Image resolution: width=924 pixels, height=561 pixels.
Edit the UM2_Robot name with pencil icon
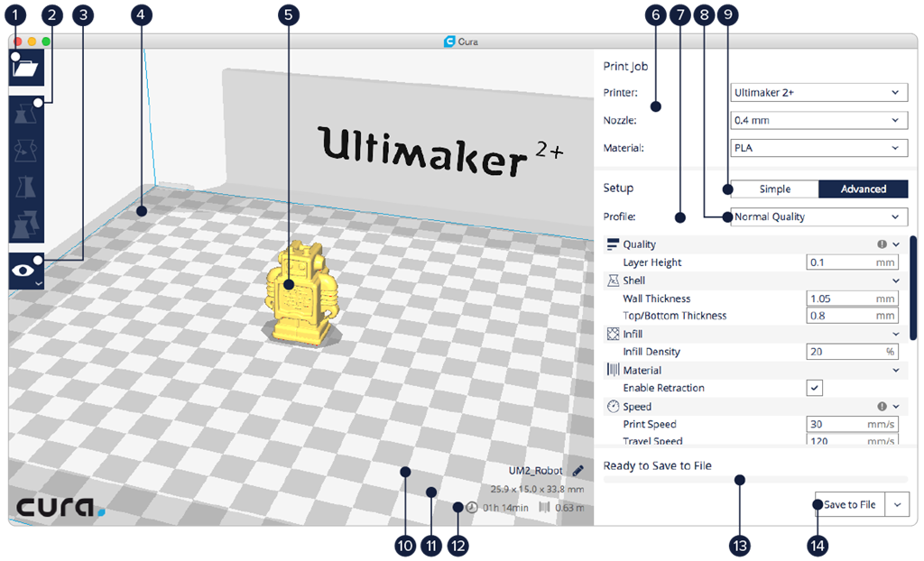(578, 470)
